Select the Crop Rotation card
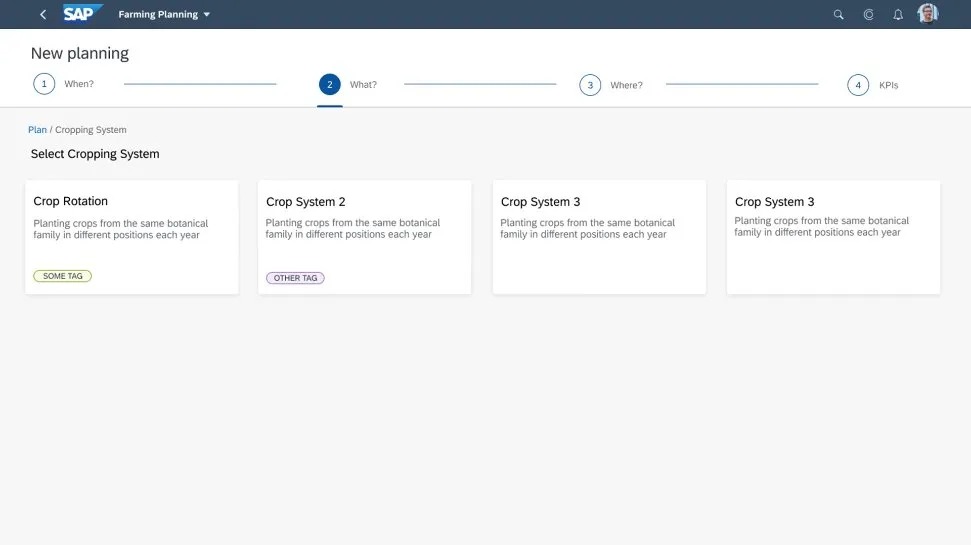Viewport: 971px width, 545px height. (x=132, y=236)
